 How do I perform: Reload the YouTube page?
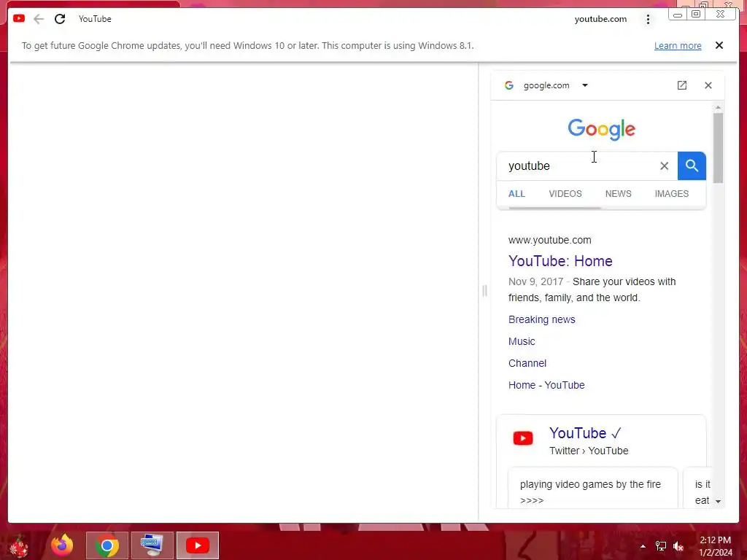pos(60,19)
